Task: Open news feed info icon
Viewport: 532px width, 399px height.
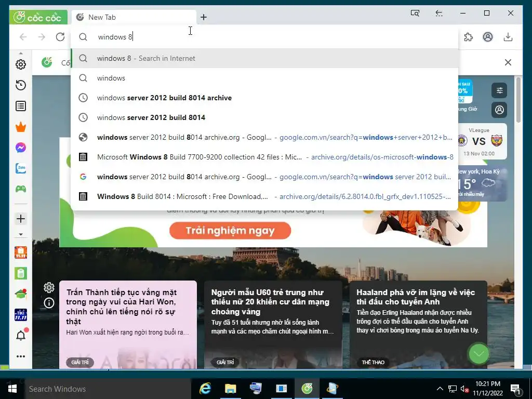Action: [x=49, y=303]
